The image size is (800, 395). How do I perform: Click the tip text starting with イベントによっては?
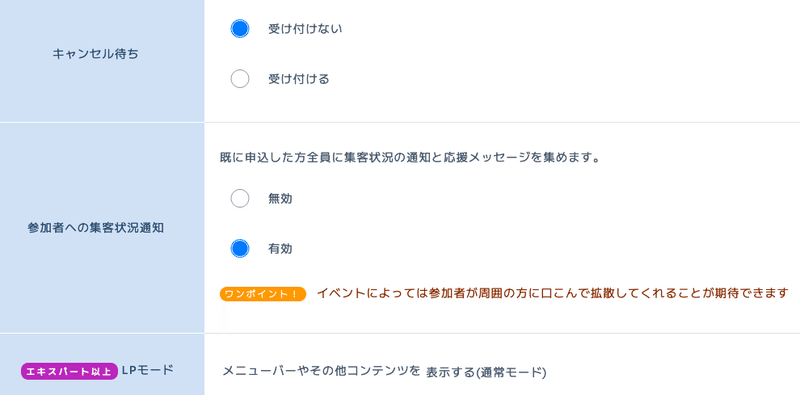point(553,293)
